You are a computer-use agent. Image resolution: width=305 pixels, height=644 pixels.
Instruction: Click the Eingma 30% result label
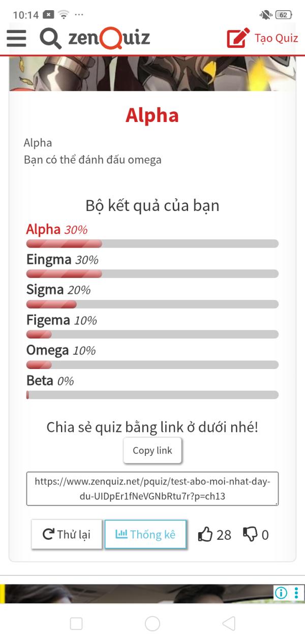click(x=63, y=260)
